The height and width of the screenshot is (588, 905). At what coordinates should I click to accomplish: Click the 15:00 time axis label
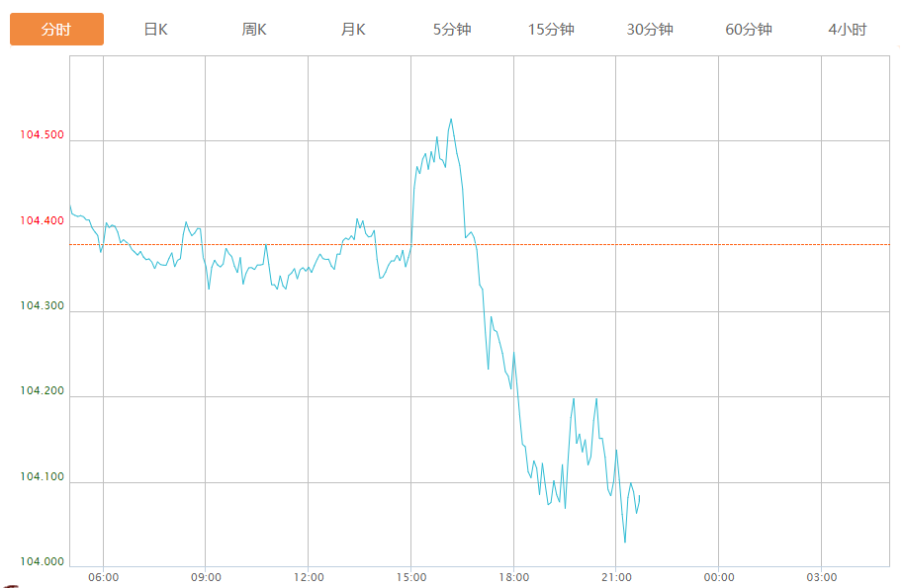pyautogui.click(x=411, y=577)
